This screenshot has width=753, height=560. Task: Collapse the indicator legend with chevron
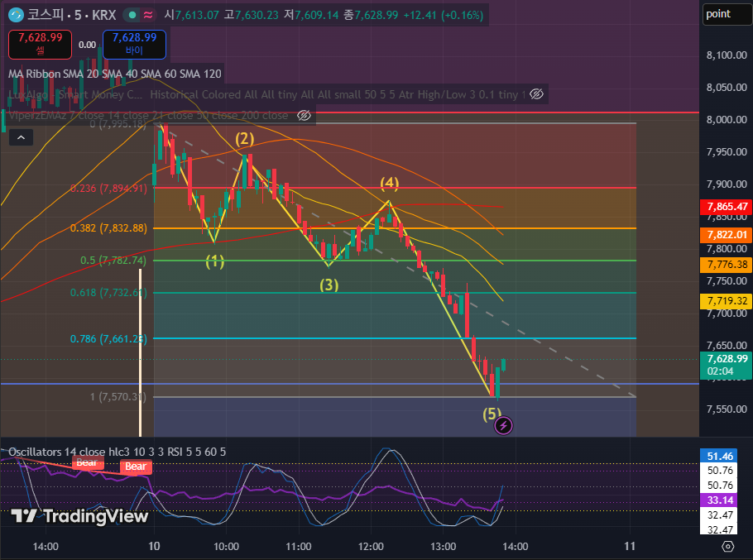(x=22, y=137)
